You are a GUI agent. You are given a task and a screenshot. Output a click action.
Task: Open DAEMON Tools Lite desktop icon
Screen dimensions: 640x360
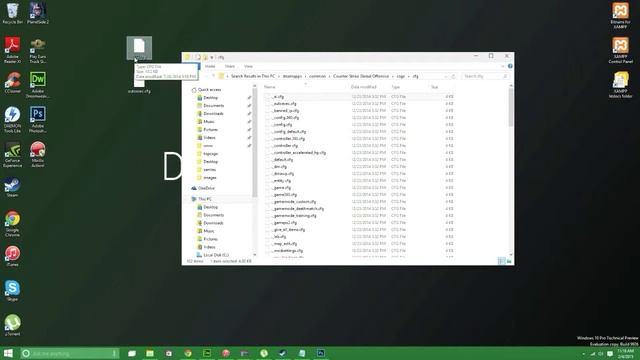point(13,120)
